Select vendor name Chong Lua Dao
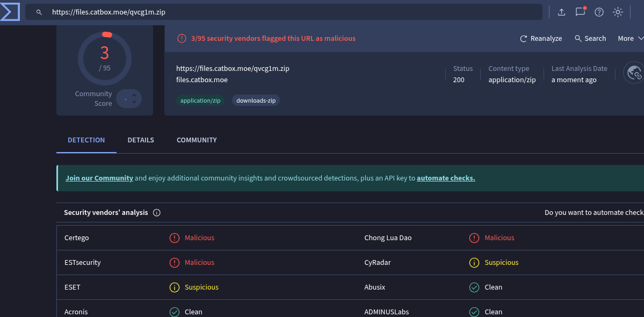644x317 pixels. [x=388, y=237]
